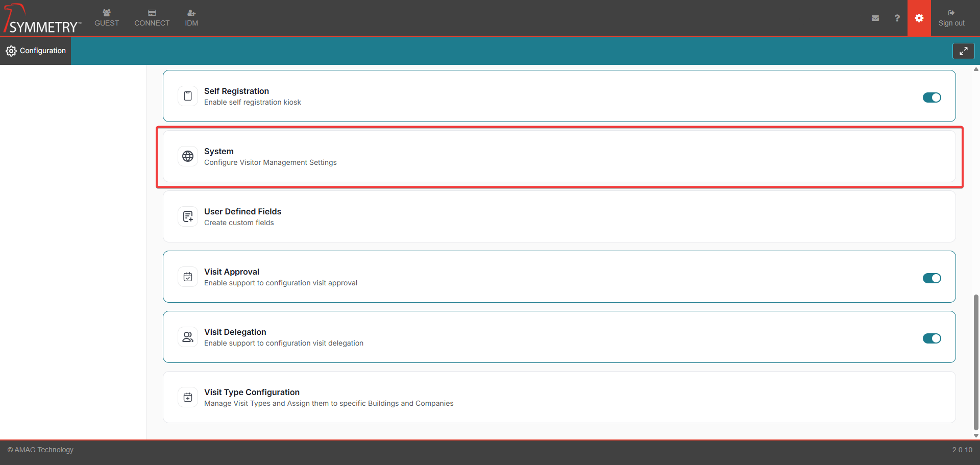Expand view with fullscreen arrows button
This screenshot has width=980, height=465.
click(963, 51)
